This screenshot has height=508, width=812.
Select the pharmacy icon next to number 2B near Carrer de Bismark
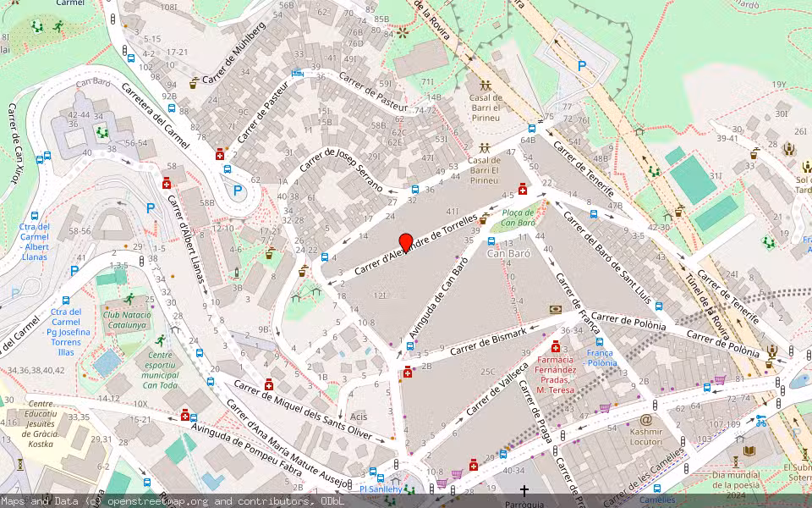coord(408,372)
